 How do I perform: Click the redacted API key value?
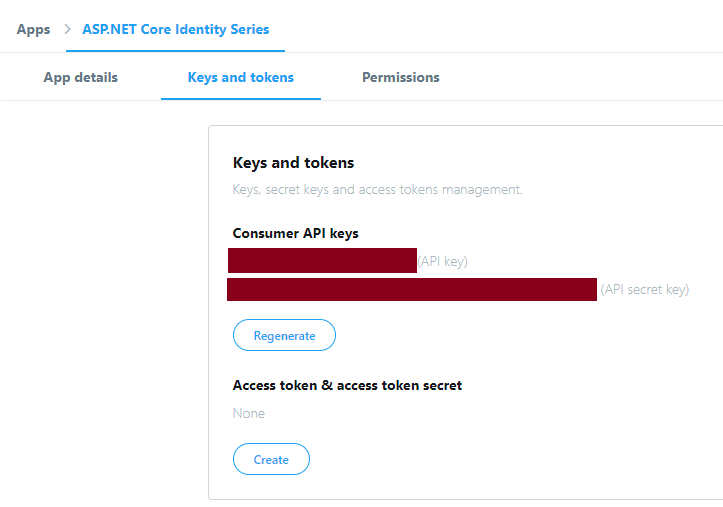pos(322,261)
